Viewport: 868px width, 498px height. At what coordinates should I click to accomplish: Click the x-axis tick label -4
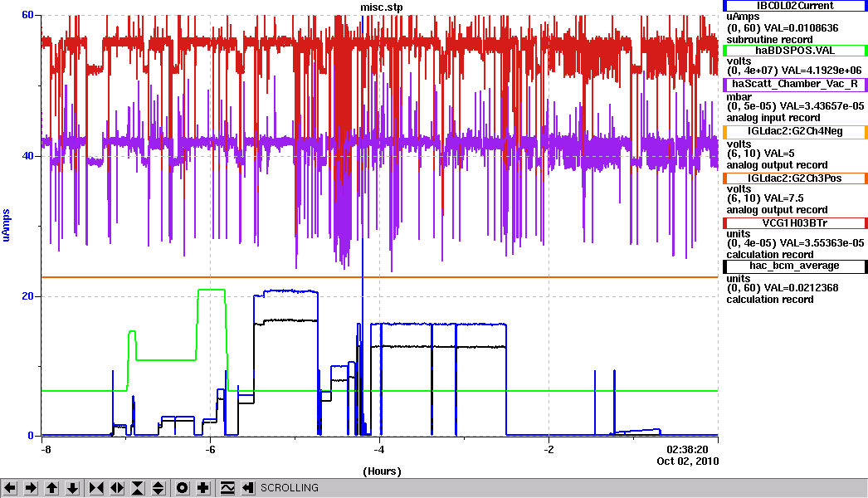379,449
